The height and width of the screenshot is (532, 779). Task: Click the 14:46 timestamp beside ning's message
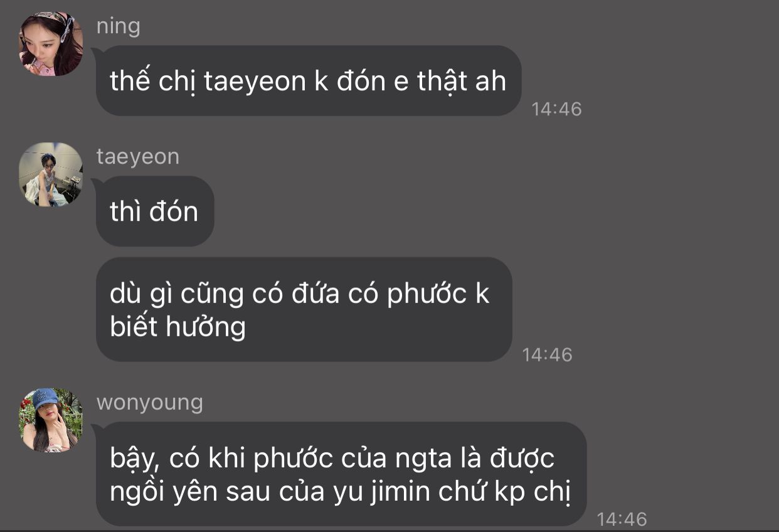(x=557, y=109)
